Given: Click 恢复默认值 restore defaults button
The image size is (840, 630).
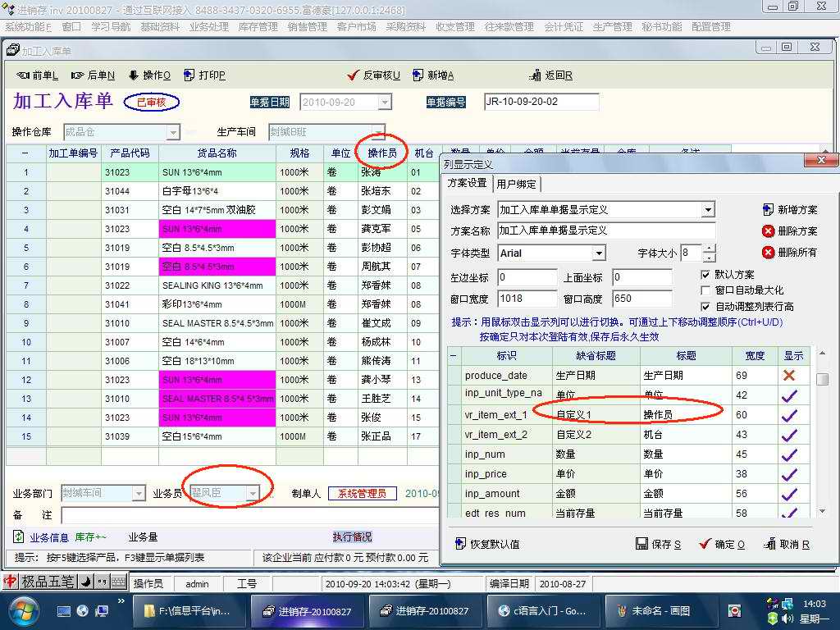Looking at the screenshot, I should (x=487, y=544).
